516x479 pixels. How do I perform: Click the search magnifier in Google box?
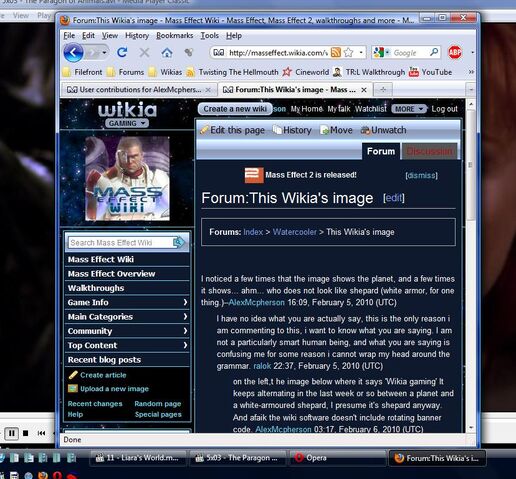click(434, 52)
